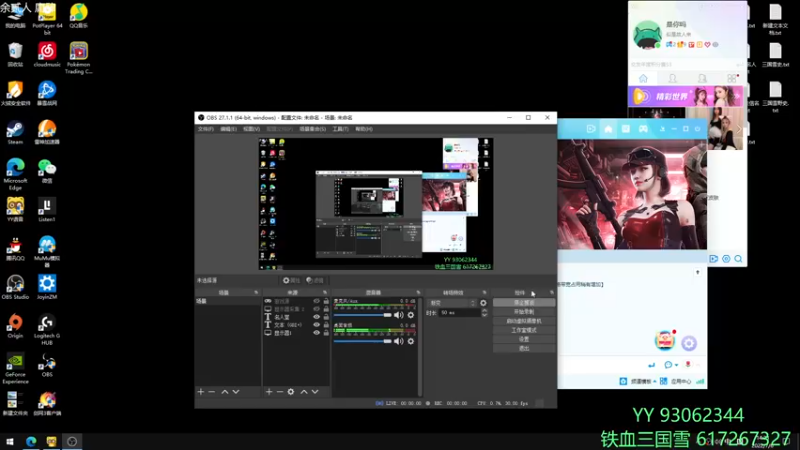Click the microphone/Aux volume slider handle
This screenshot has width=800, height=450.
[x=387, y=315]
